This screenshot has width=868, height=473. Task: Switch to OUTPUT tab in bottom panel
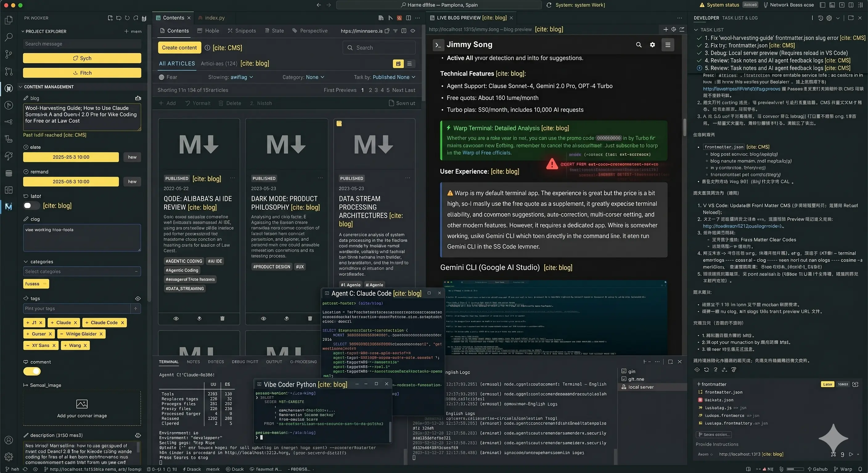coord(274,362)
